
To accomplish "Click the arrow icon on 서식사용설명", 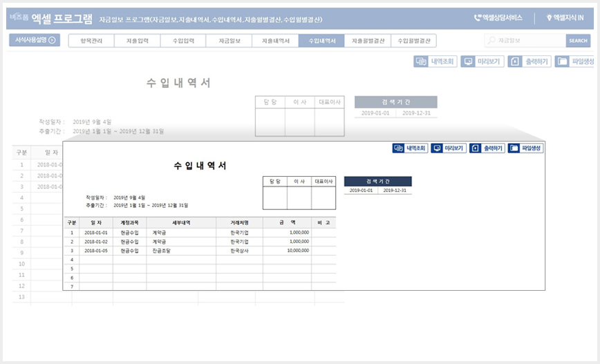I will tap(52, 40).
